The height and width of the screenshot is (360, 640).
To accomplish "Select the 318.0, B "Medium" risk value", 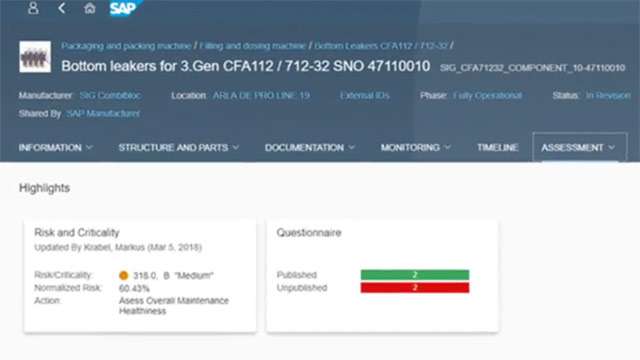I will [x=173, y=276].
